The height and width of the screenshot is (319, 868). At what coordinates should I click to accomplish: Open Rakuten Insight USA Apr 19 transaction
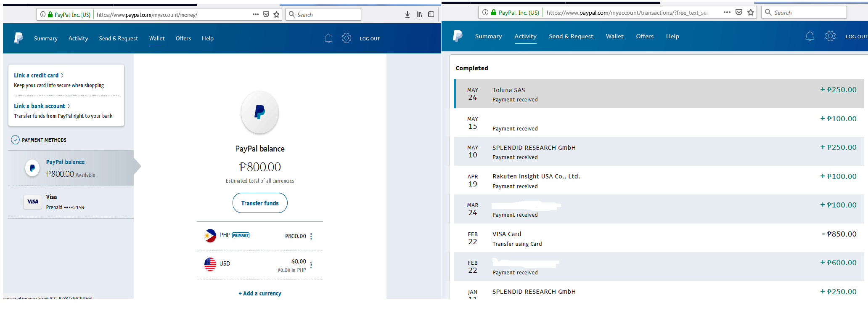pos(659,180)
